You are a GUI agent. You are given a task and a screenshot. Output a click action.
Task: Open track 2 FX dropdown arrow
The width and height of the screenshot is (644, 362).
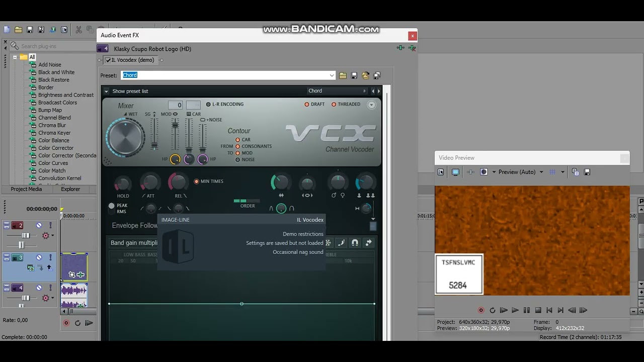point(53,235)
